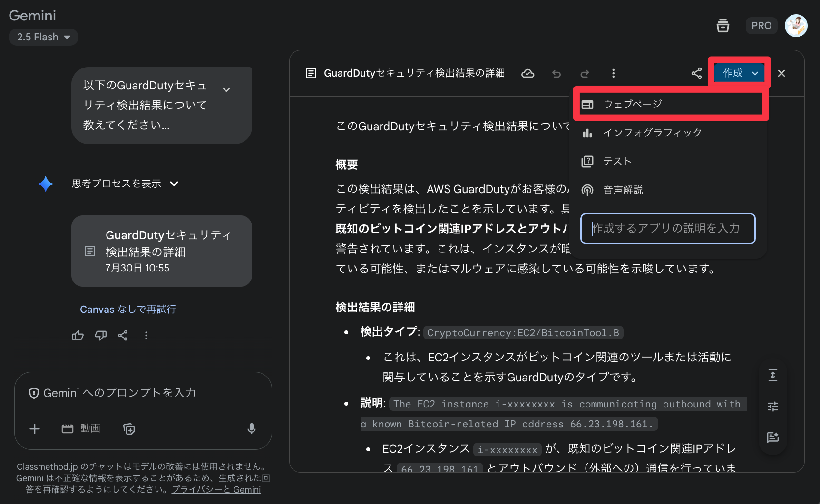Click Canvas なしで再試行 link
Viewport: 820px width, 504px height.
128,309
